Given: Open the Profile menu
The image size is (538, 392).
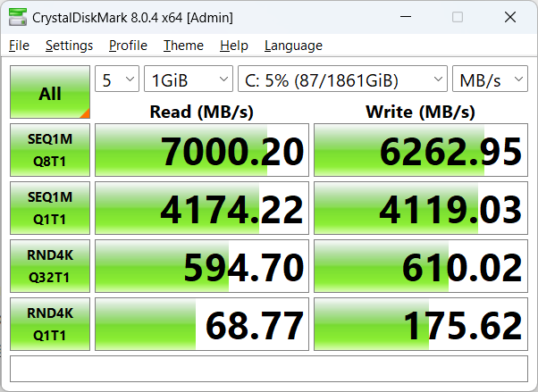Looking at the screenshot, I should click(128, 46).
